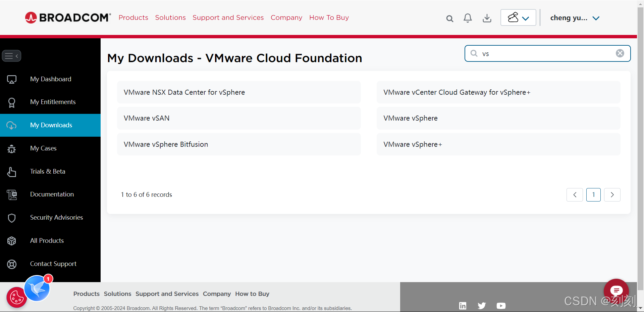Click the My Dashboard monitor icon
This screenshot has width=644, height=312.
[x=12, y=79]
